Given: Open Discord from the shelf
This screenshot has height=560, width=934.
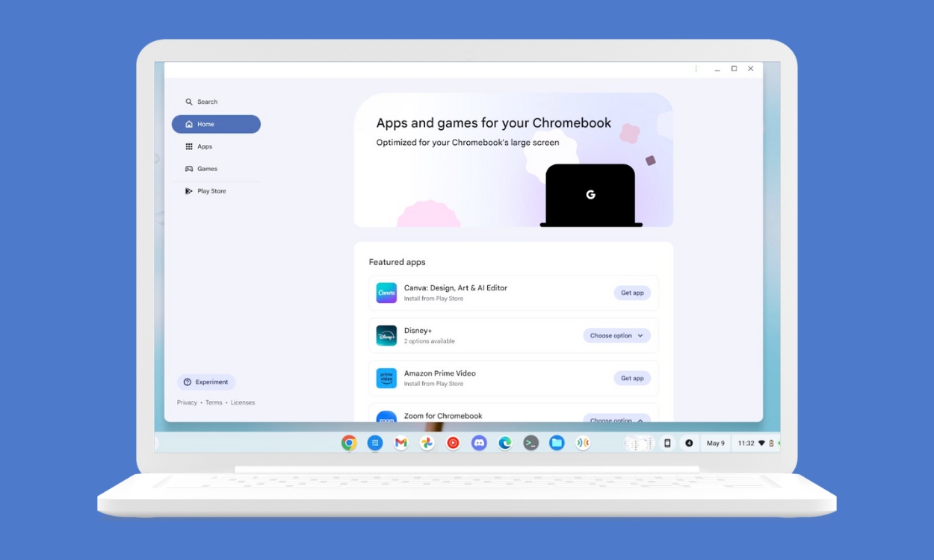Looking at the screenshot, I should click(x=479, y=443).
